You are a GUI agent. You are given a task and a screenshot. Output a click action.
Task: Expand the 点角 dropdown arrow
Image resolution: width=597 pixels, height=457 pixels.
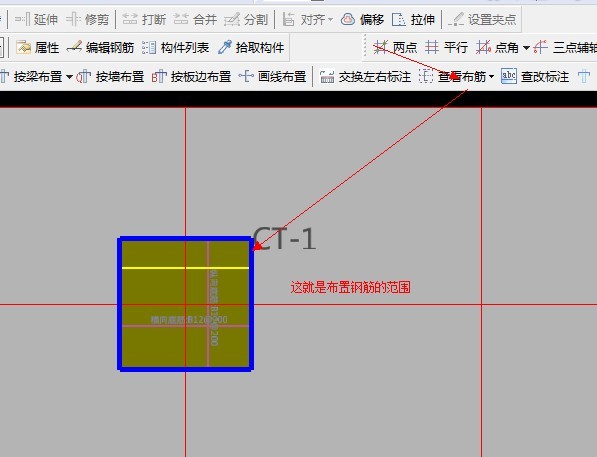pyautogui.click(x=526, y=48)
